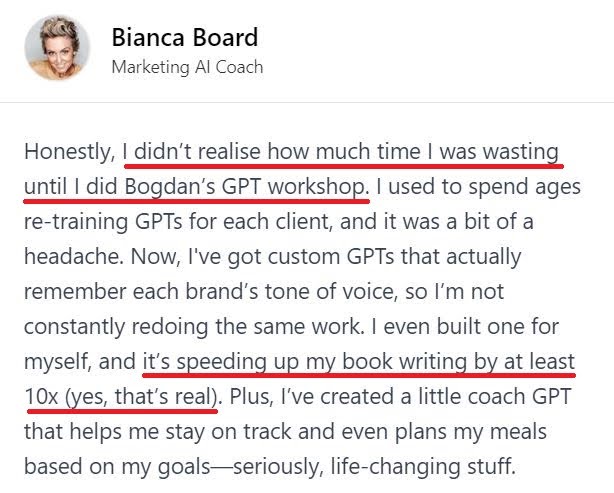Click "Plus, I've created a little coach GPT"
Image resolution: width=614 pixels, height=493 pixels.
402,396
